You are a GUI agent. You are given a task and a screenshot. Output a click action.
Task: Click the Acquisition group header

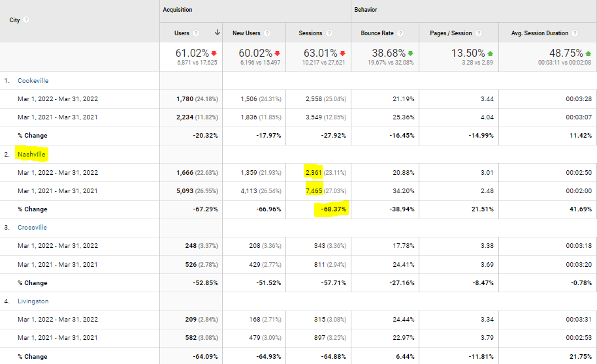(x=178, y=10)
